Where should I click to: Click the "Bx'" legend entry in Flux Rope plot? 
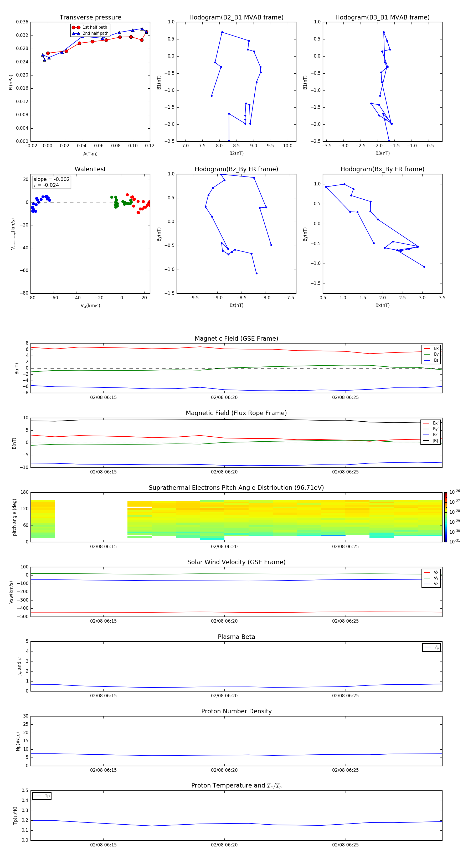pyautogui.click(x=431, y=423)
